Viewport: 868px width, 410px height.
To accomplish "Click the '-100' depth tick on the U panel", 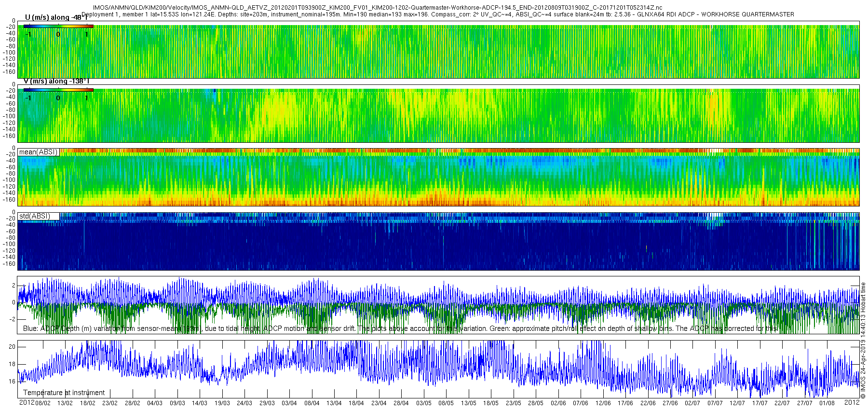I will coord(10,53).
